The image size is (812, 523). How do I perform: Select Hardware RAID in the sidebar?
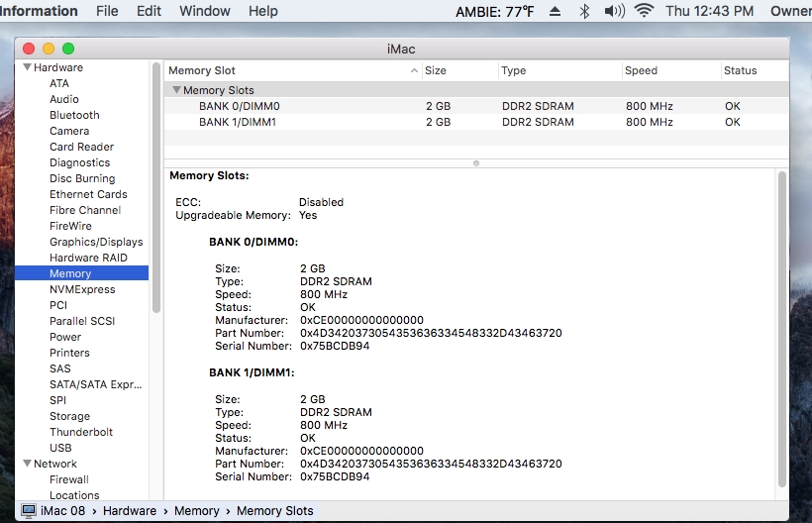[88, 258]
